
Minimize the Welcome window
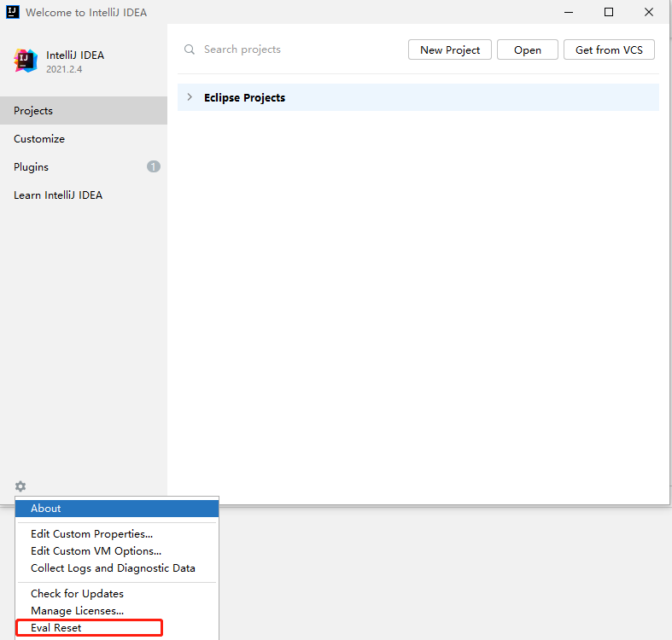pos(569,12)
